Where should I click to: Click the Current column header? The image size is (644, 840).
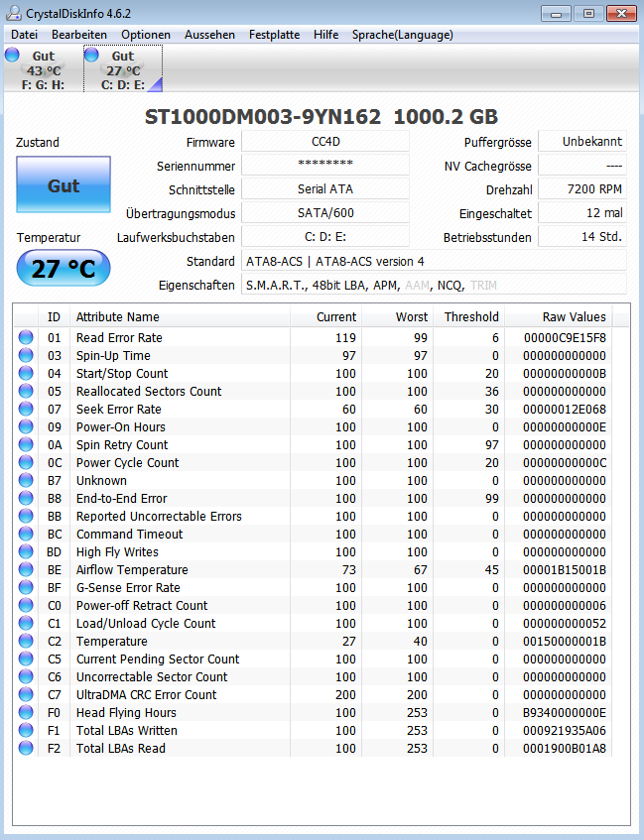pyautogui.click(x=326, y=316)
